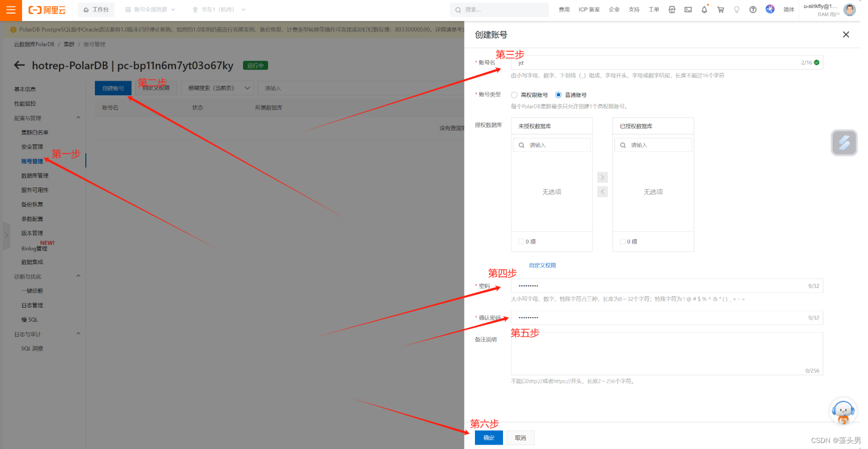The image size is (868, 449).
Task: Click the 自定义权限 toolbar button
Action: 156,88
